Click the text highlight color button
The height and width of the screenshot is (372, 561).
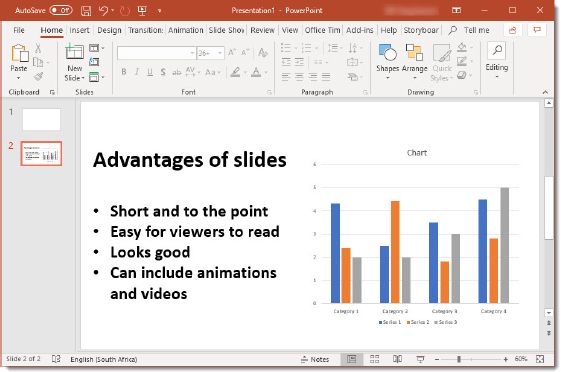(235, 72)
